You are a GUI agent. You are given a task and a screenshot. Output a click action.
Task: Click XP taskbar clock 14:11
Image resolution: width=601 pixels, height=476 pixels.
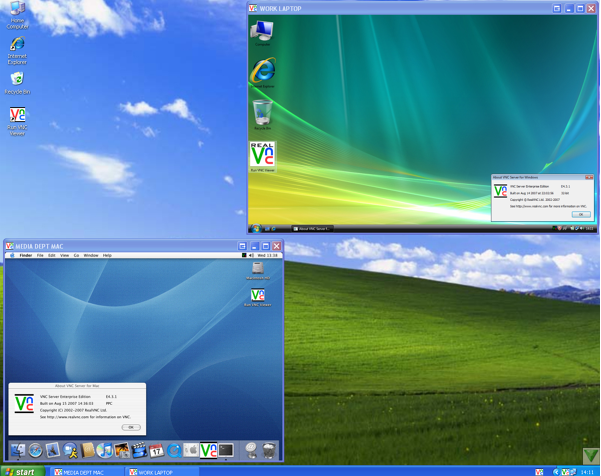click(x=587, y=472)
